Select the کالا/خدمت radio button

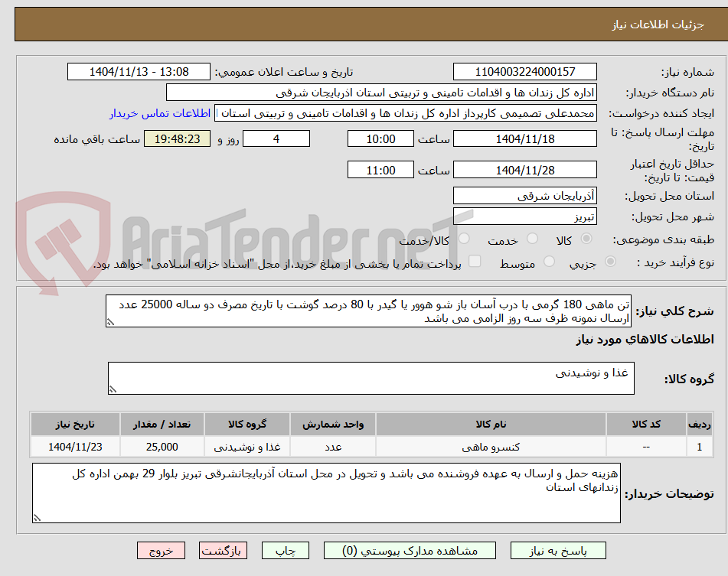pos(463,239)
